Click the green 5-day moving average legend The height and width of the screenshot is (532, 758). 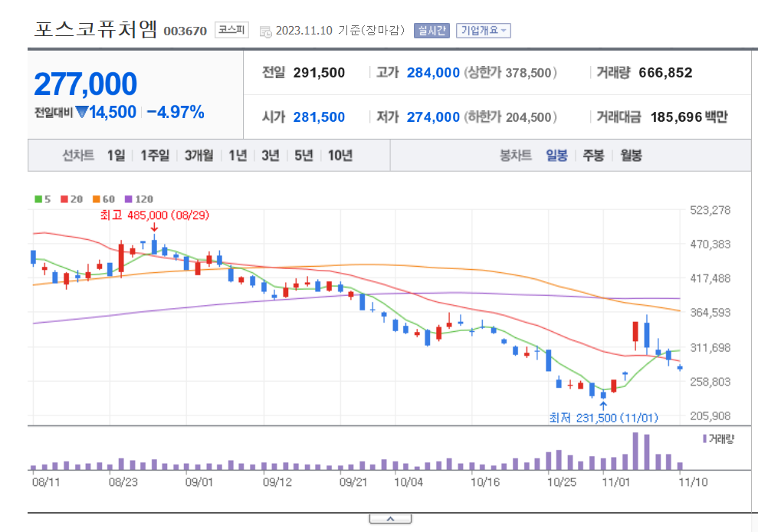(43, 199)
